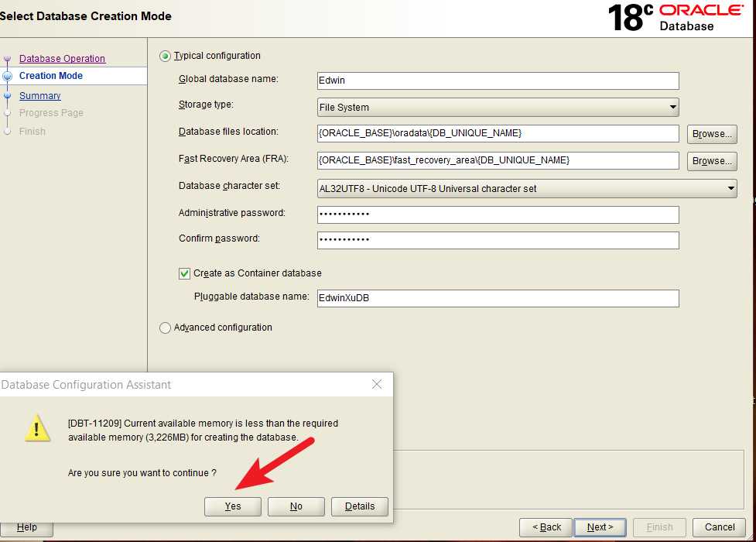The image size is (756, 542).
Task: Open the Storage type dropdown
Action: coord(498,107)
